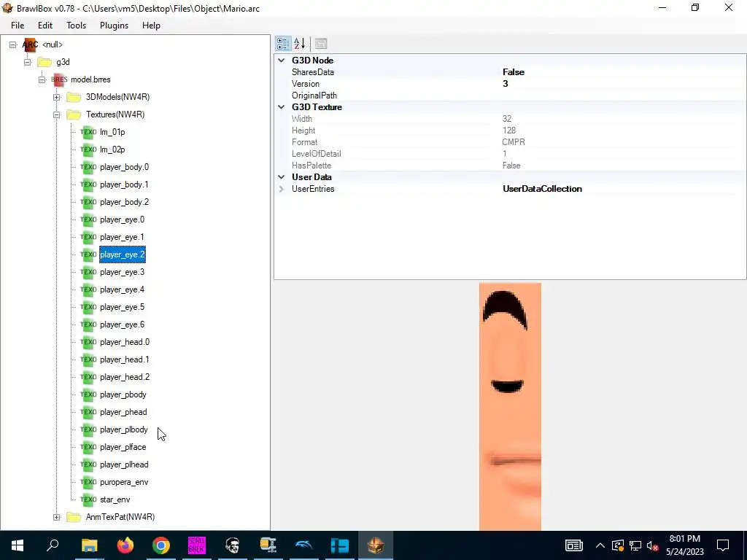747x560 pixels.
Task: Click the BrawlBox taskbar icon
Action: pos(376,545)
